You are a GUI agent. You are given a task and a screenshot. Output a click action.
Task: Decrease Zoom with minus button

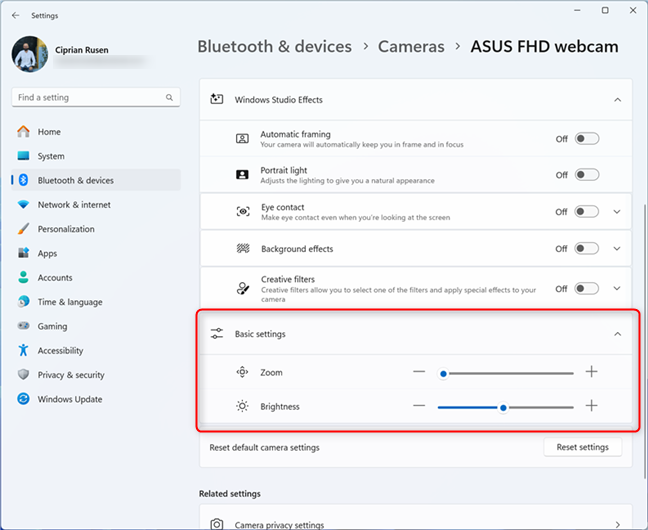tap(419, 372)
